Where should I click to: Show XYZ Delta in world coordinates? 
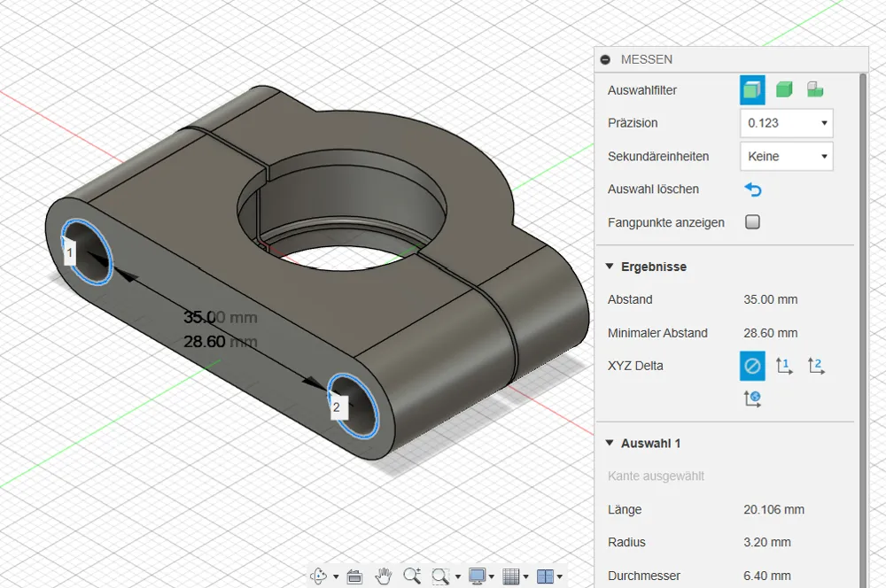[x=752, y=398]
